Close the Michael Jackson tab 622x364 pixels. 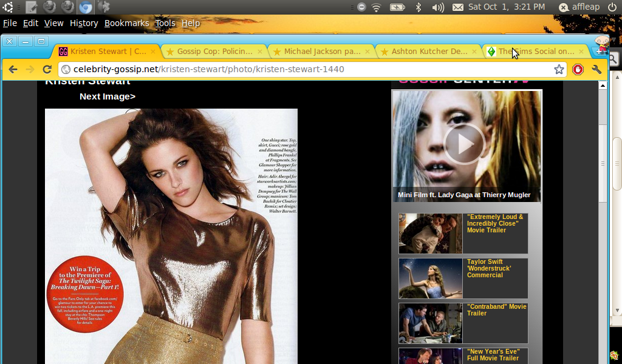[x=367, y=52]
